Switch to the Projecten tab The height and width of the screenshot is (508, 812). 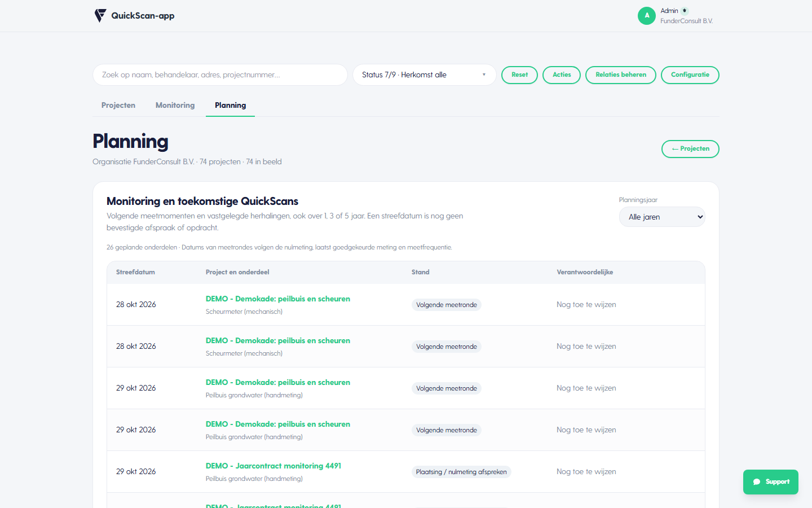pyautogui.click(x=118, y=106)
